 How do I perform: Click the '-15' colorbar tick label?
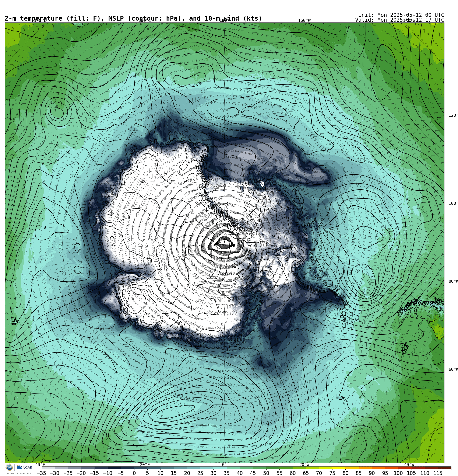[x=94, y=473]
